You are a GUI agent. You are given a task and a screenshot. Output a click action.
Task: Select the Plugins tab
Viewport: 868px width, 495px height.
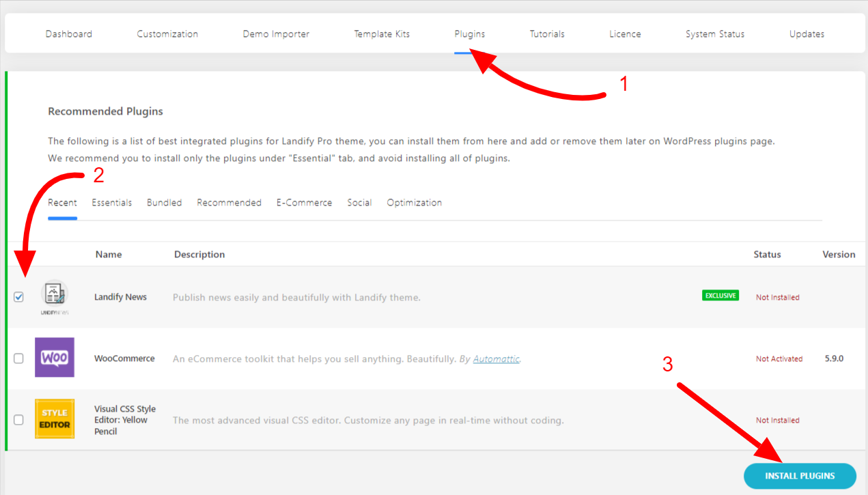tap(470, 34)
